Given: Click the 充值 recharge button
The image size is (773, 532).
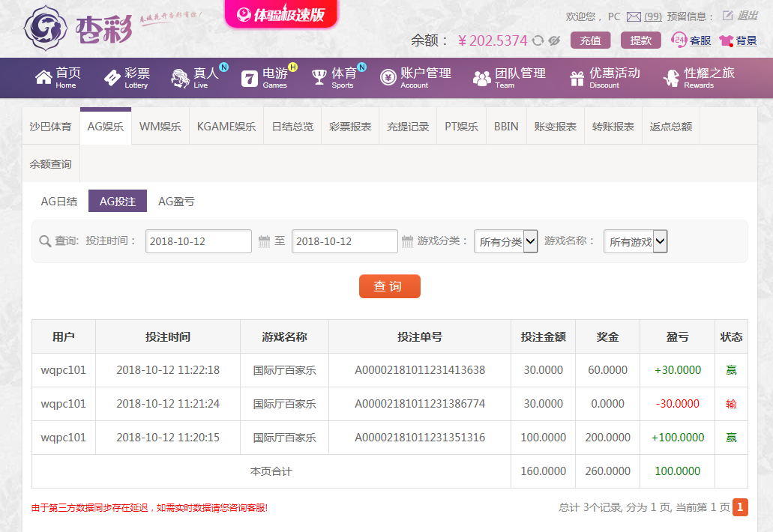Looking at the screenshot, I should (590, 40).
